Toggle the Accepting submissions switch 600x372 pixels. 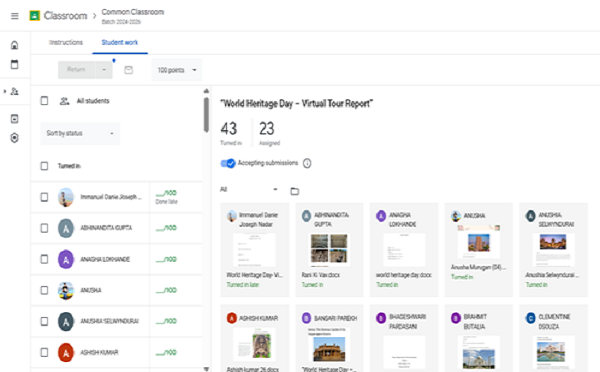coord(228,163)
